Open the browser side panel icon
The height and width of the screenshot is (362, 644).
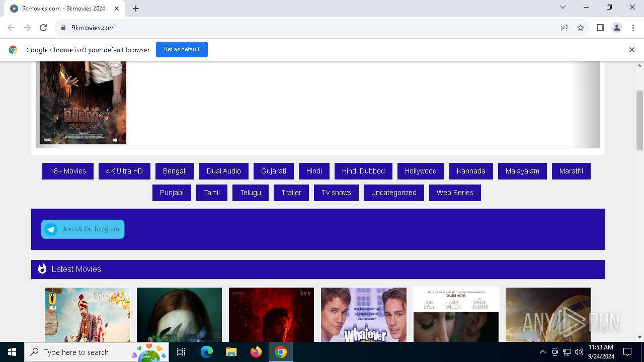600,28
